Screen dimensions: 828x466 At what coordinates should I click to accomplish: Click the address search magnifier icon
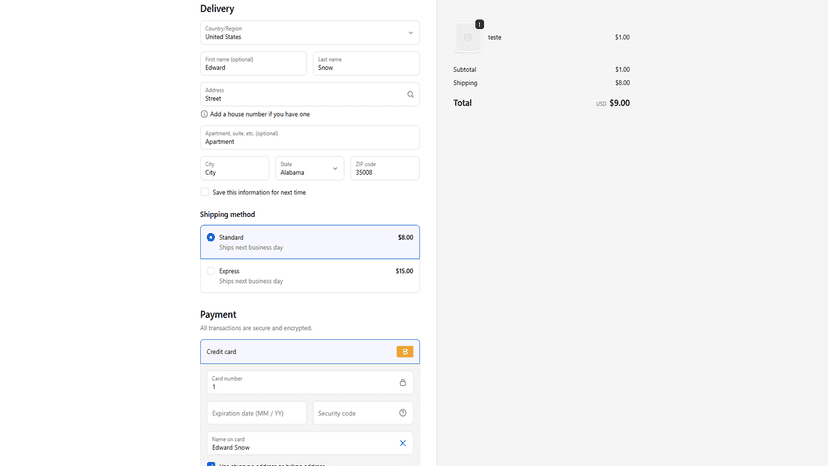point(410,95)
